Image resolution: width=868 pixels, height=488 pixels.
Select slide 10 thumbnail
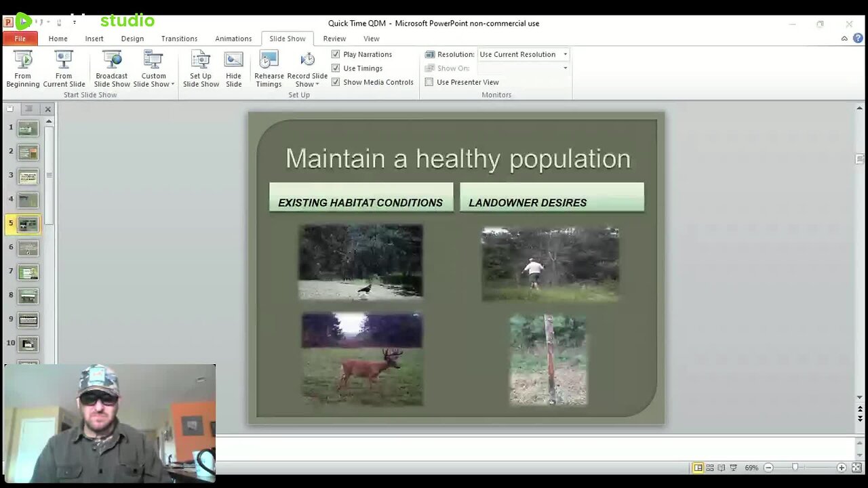[x=28, y=344]
